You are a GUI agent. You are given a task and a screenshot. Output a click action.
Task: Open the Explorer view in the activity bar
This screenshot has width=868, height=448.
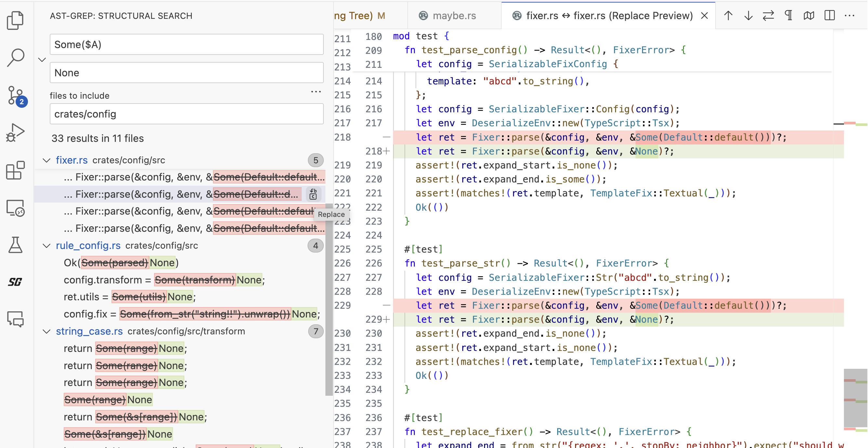[15, 20]
